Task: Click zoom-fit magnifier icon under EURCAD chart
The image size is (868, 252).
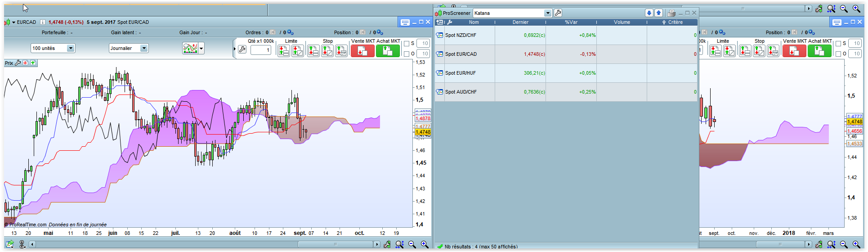Action: 399,244
